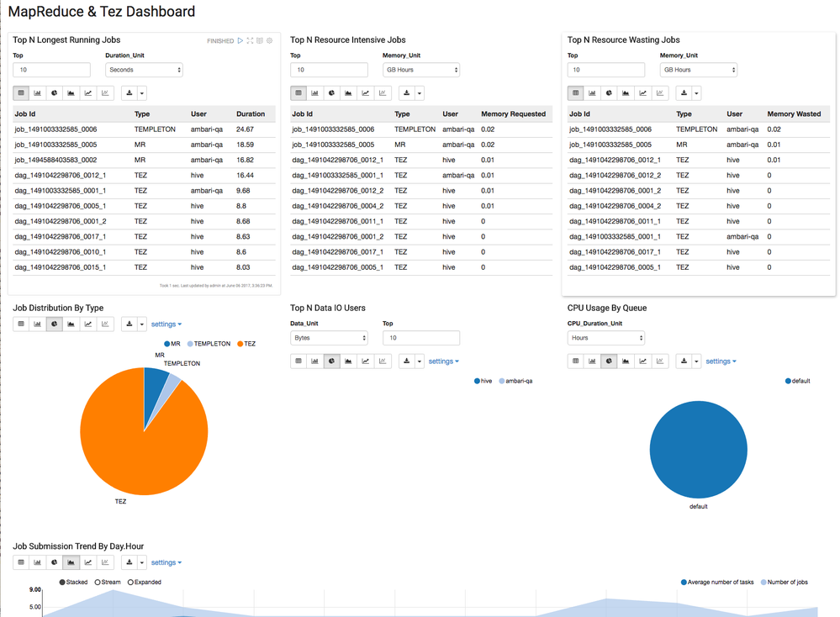Click the orange TEZ pie slice
Image resolution: width=840 pixels, height=617 pixels.
tap(134, 445)
